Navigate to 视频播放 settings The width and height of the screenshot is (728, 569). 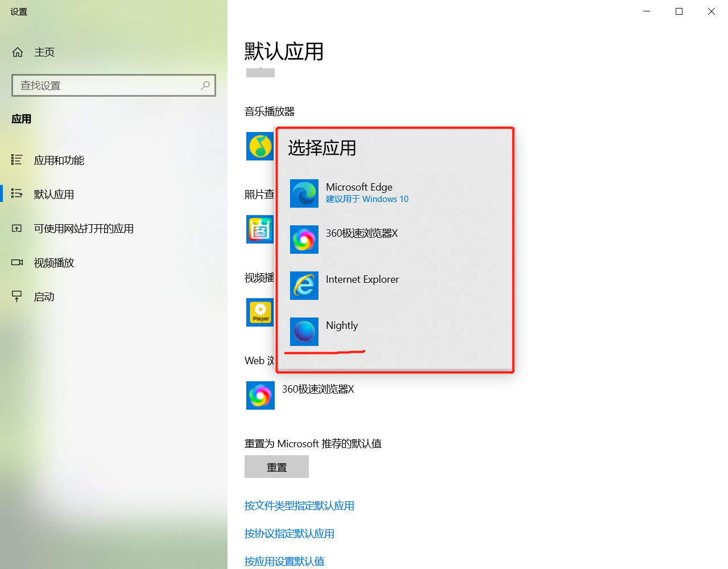pos(53,263)
